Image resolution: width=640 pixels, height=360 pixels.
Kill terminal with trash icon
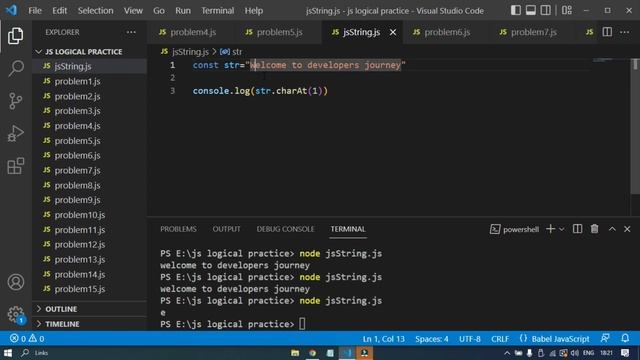(594, 229)
